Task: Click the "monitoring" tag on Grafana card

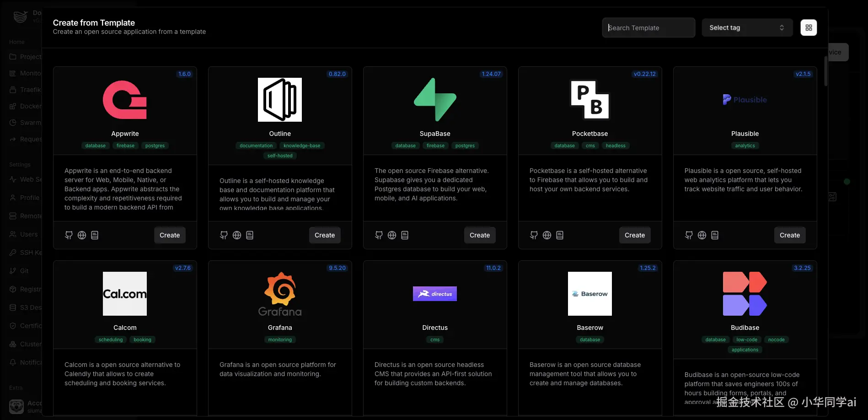Action: pos(280,339)
